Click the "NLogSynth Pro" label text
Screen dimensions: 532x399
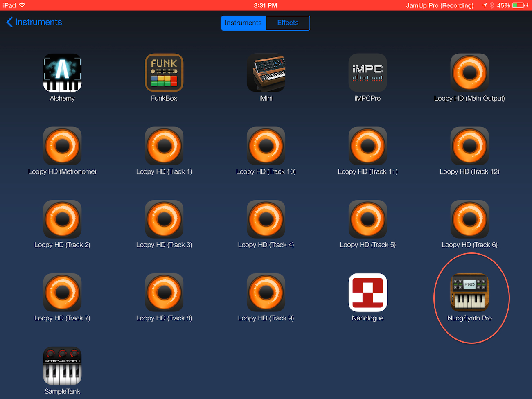coord(470,318)
